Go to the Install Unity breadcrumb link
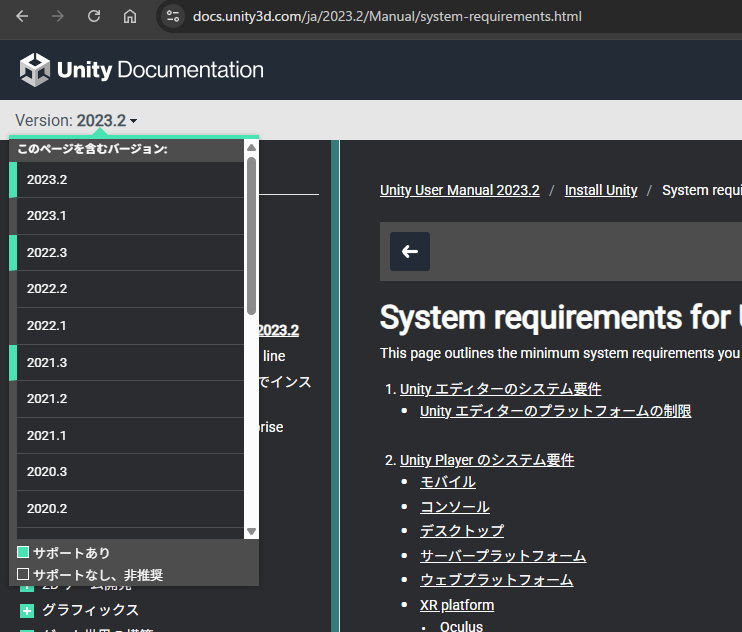 pos(600,190)
